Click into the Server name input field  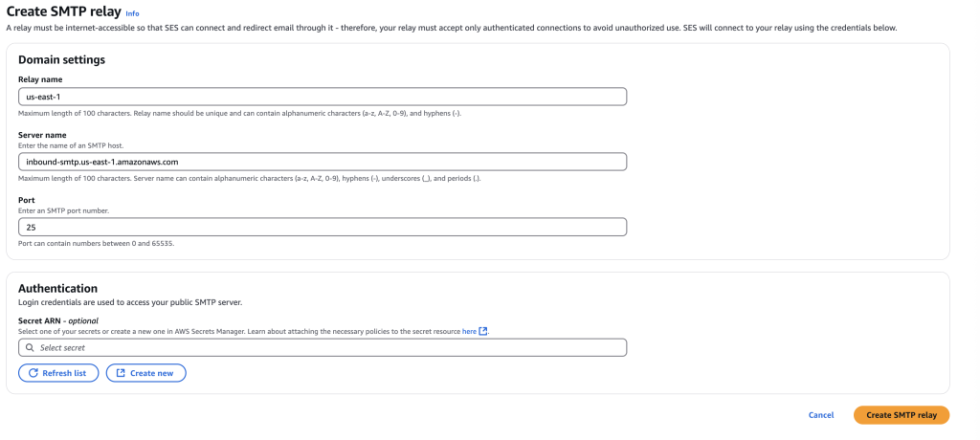pyautogui.click(x=323, y=162)
